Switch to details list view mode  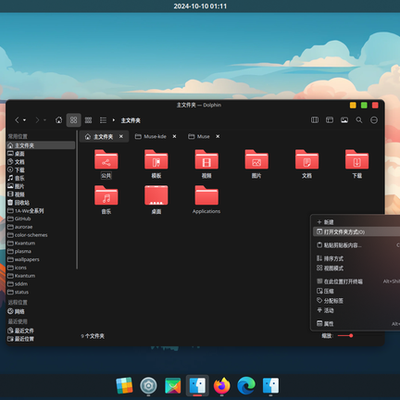pyautogui.click(x=103, y=120)
